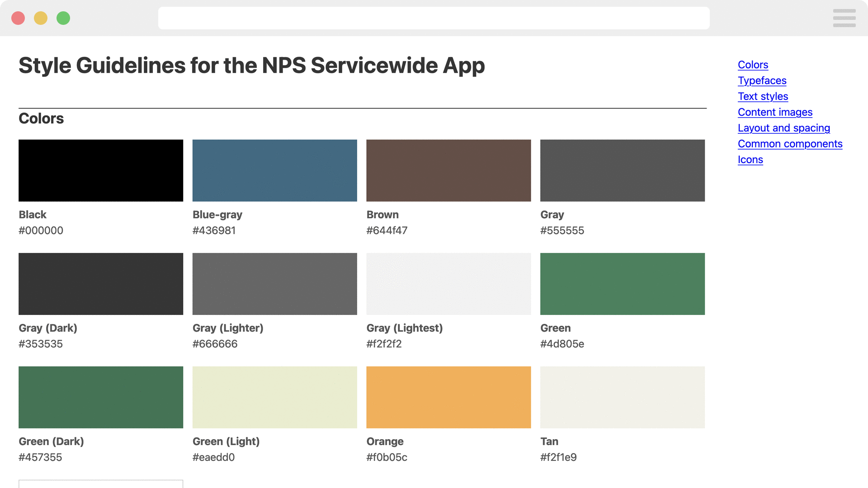Select the Green #4d805e swatch
The height and width of the screenshot is (488, 868).
[622, 284]
